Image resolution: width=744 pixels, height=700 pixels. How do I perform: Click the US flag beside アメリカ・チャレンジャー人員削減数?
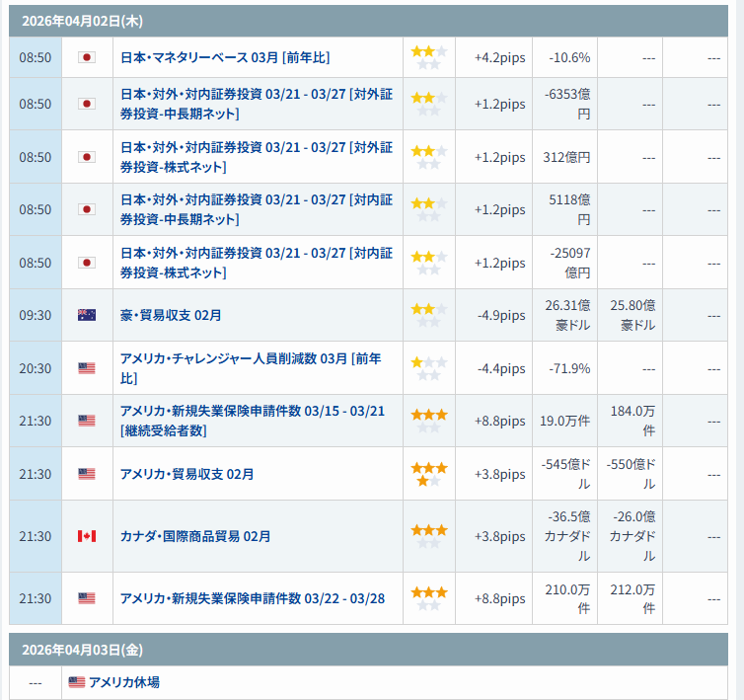tap(86, 368)
